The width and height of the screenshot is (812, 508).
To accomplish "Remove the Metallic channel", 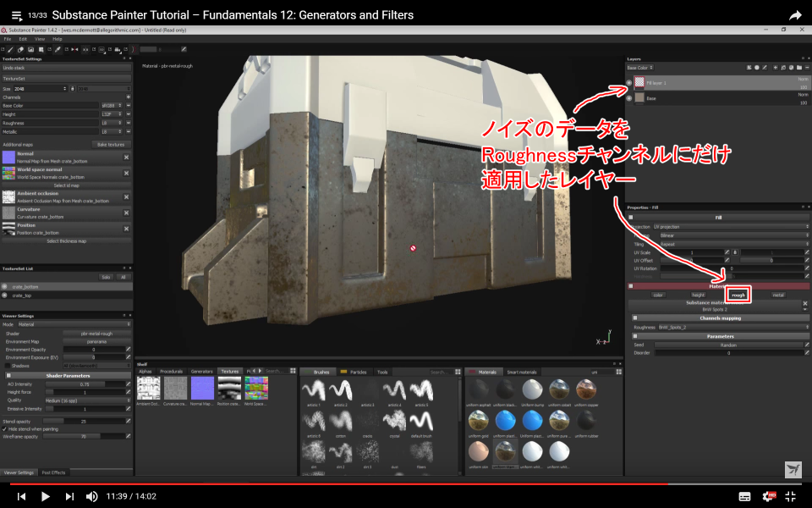I will [128, 132].
